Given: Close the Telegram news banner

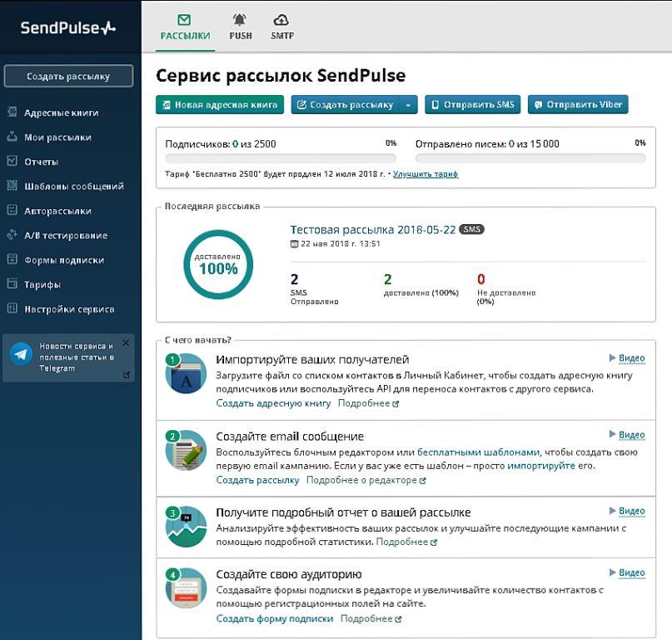Looking at the screenshot, I should click(126, 342).
